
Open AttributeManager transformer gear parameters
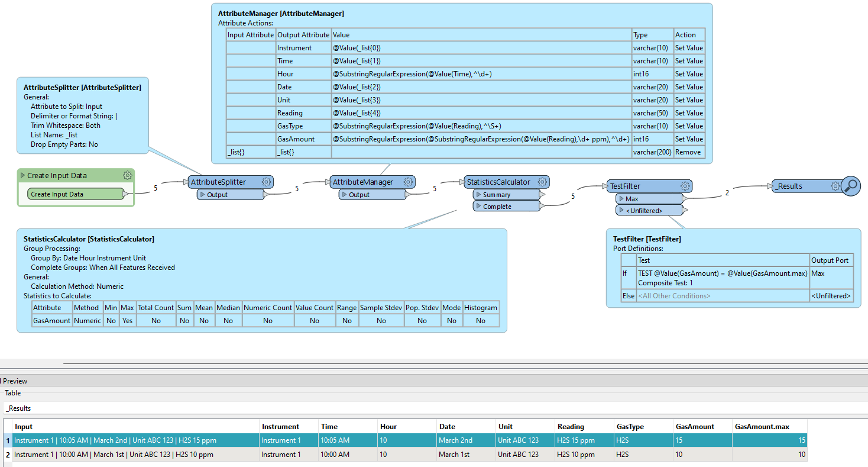407,182
